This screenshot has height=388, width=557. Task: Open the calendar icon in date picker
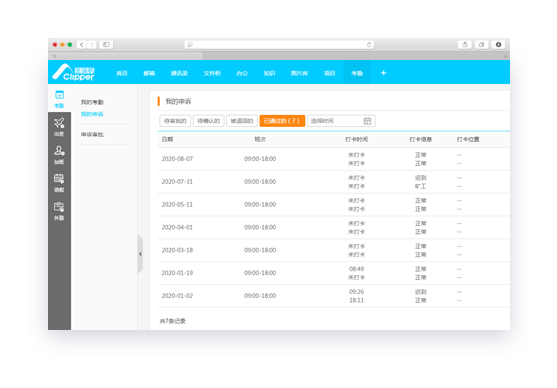(367, 121)
